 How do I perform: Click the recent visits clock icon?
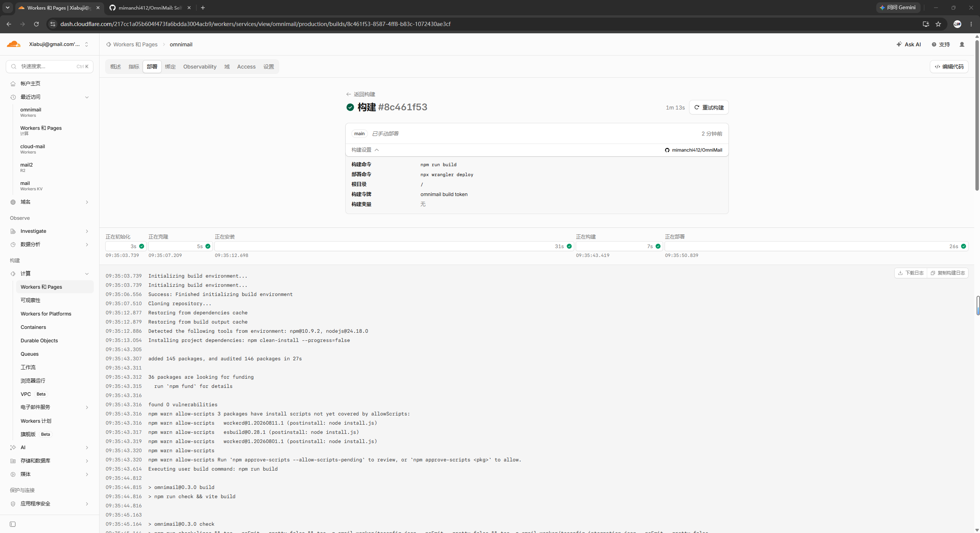coord(13,97)
